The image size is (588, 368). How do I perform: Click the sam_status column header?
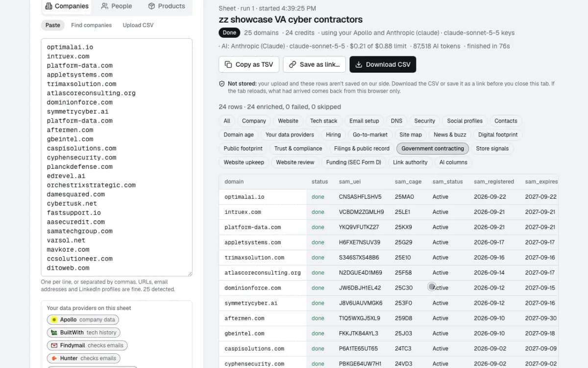pos(447,182)
